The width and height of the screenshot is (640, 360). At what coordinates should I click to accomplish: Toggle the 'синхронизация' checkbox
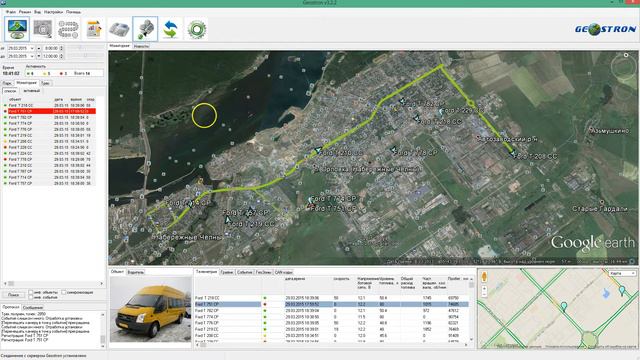point(64,292)
